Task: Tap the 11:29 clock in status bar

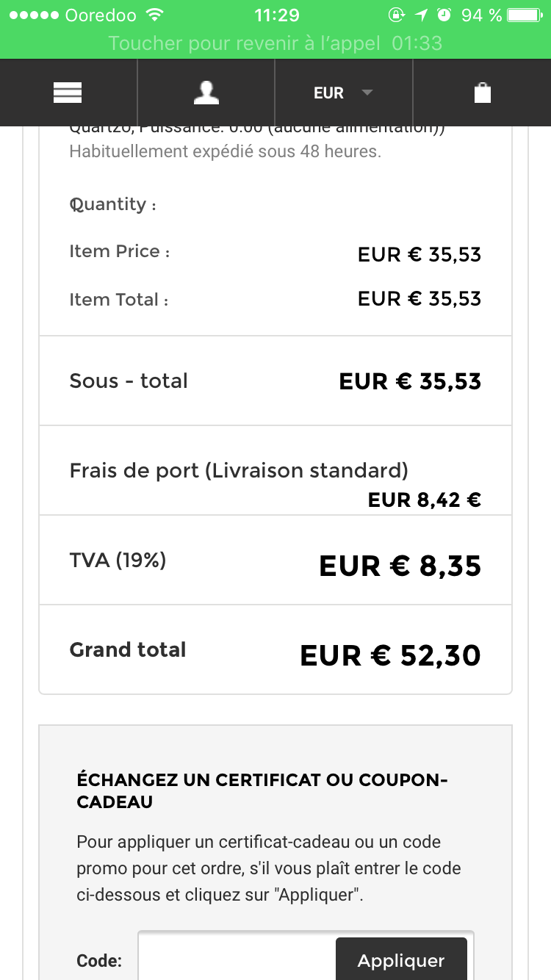Action: coord(276,15)
